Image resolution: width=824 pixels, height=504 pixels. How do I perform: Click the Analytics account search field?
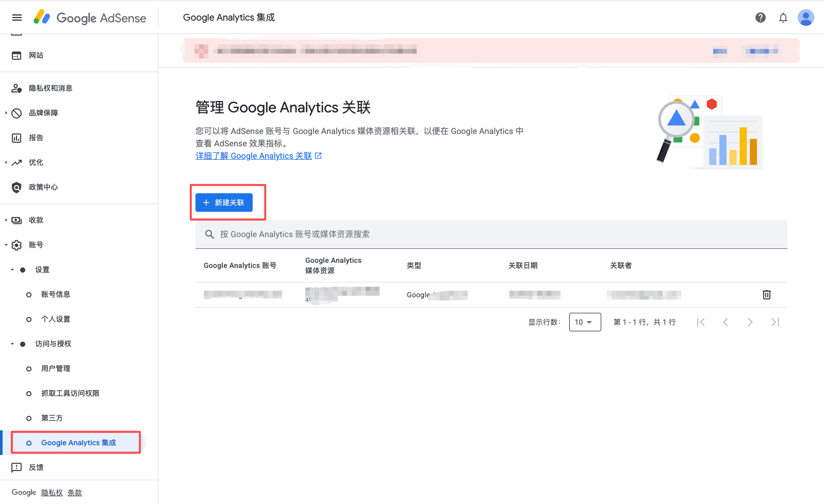click(491, 234)
